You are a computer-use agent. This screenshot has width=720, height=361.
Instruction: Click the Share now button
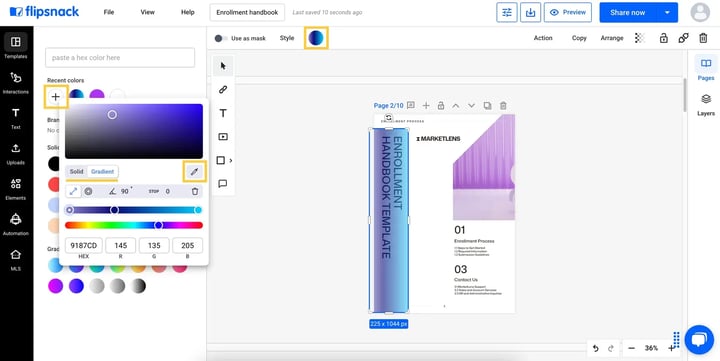(628, 12)
